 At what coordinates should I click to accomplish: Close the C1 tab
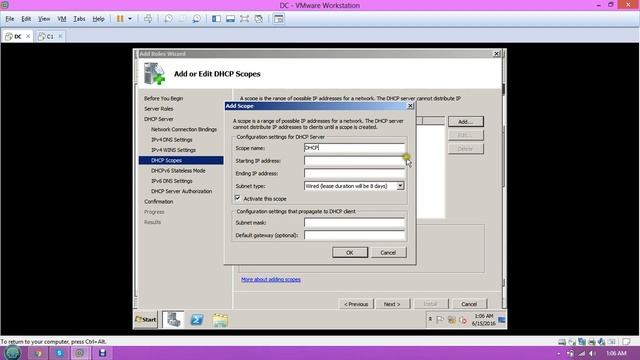coord(60,36)
